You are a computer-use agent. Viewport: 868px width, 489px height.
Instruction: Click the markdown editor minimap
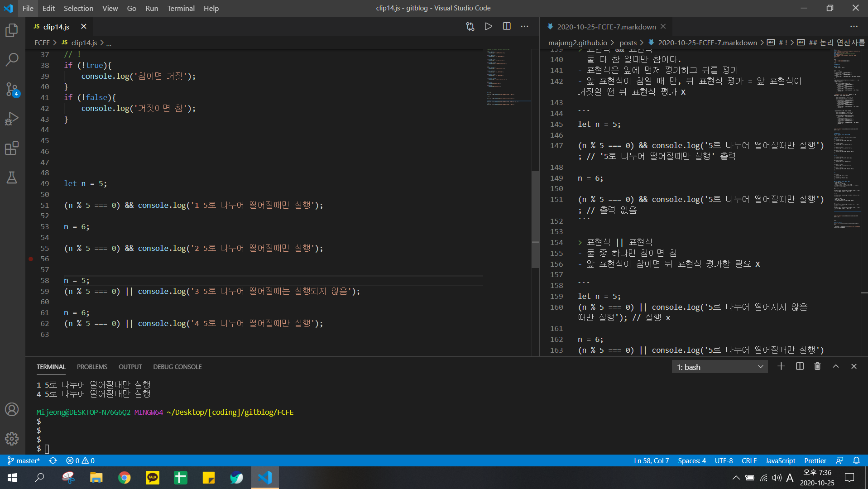point(847,138)
